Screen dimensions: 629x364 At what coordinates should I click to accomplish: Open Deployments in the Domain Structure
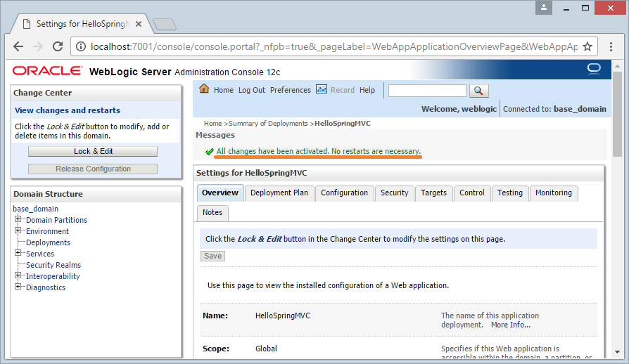48,242
